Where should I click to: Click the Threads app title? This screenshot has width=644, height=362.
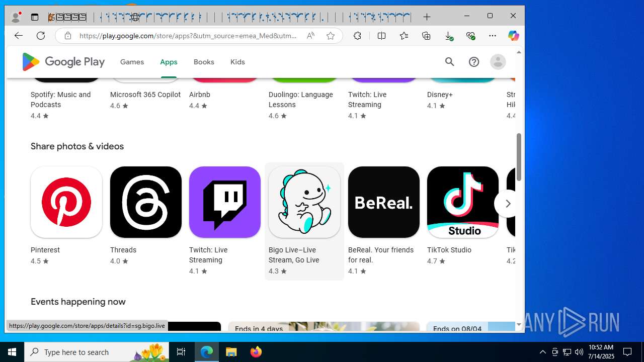pos(123,250)
